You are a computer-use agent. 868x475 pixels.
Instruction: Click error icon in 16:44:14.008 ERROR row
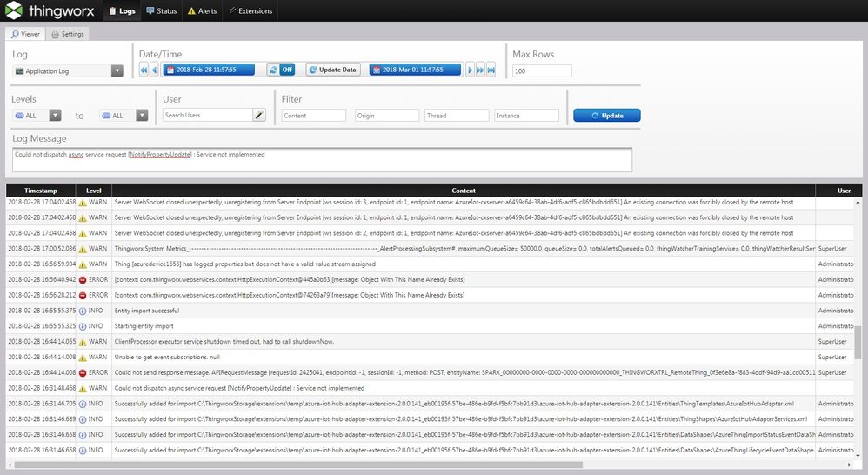(x=83, y=373)
